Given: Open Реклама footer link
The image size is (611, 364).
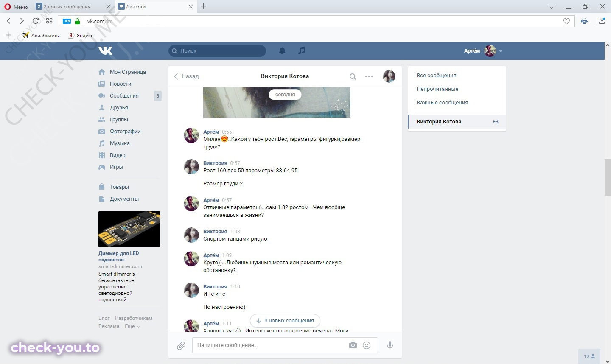Looking at the screenshot, I should pos(109,326).
